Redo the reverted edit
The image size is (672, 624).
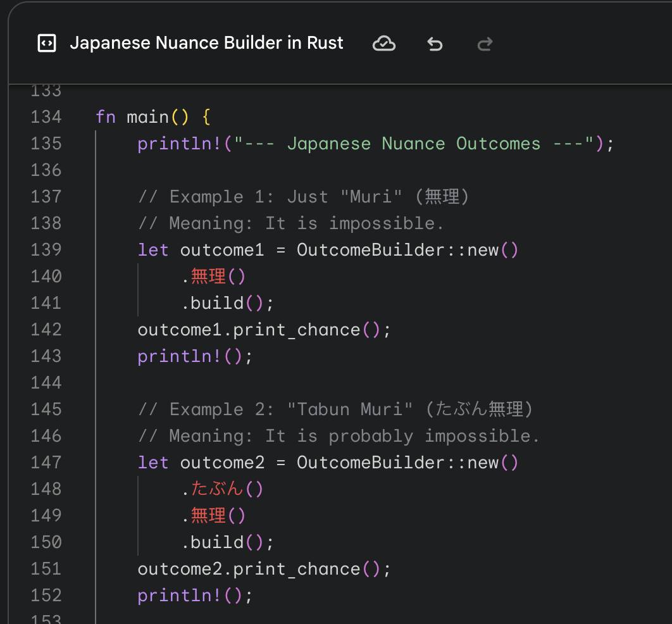pos(485,44)
